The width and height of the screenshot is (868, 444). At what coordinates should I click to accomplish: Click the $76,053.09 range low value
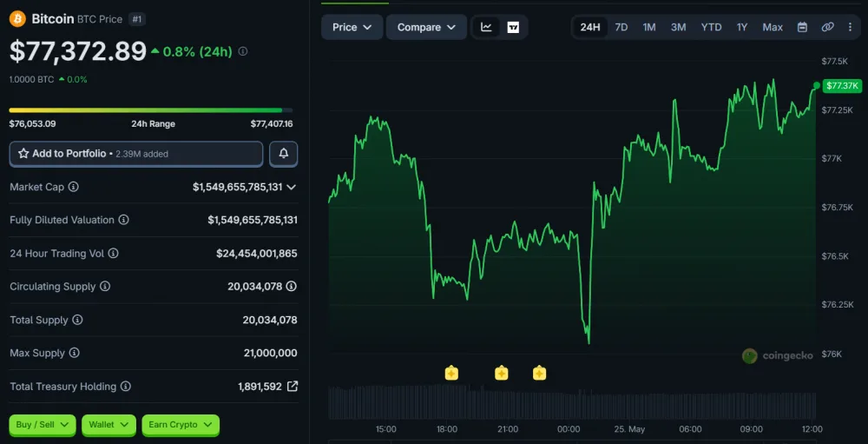point(33,123)
